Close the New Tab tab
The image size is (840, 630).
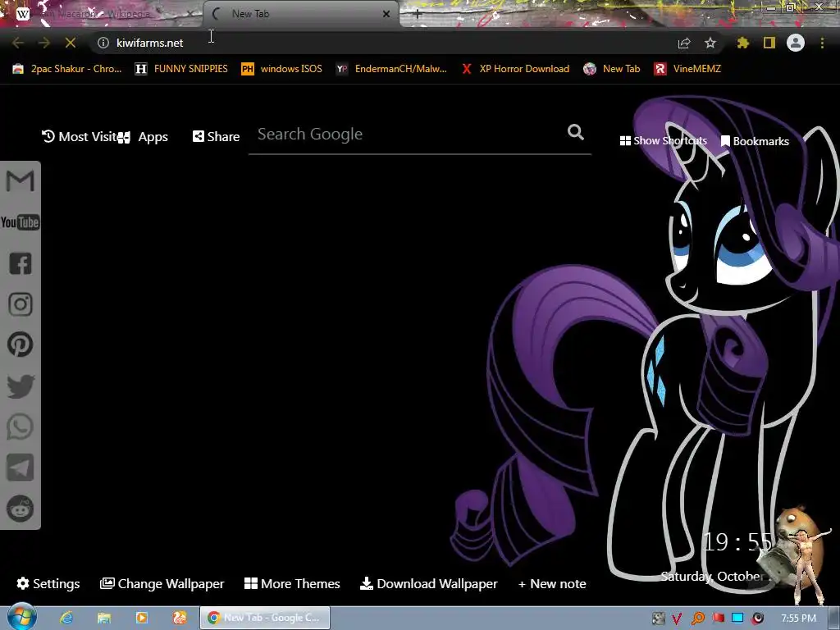coord(386,15)
